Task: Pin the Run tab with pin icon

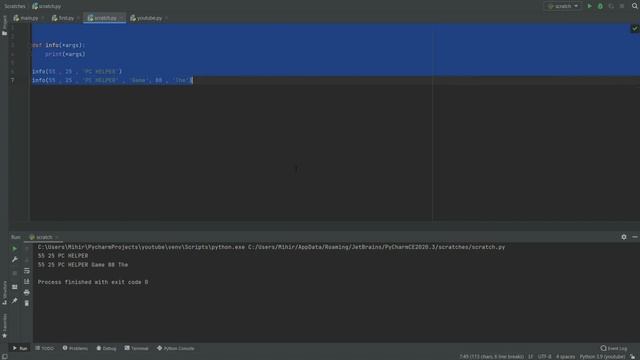Action: [14, 301]
